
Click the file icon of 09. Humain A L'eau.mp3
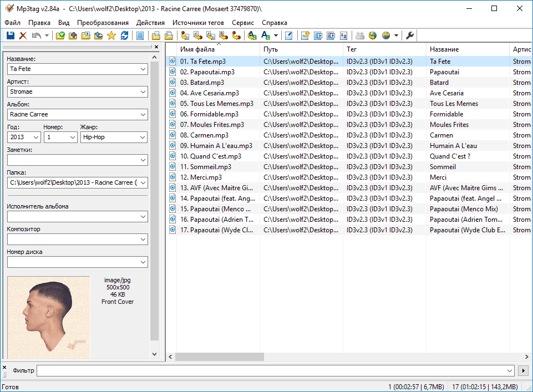tap(172, 145)
